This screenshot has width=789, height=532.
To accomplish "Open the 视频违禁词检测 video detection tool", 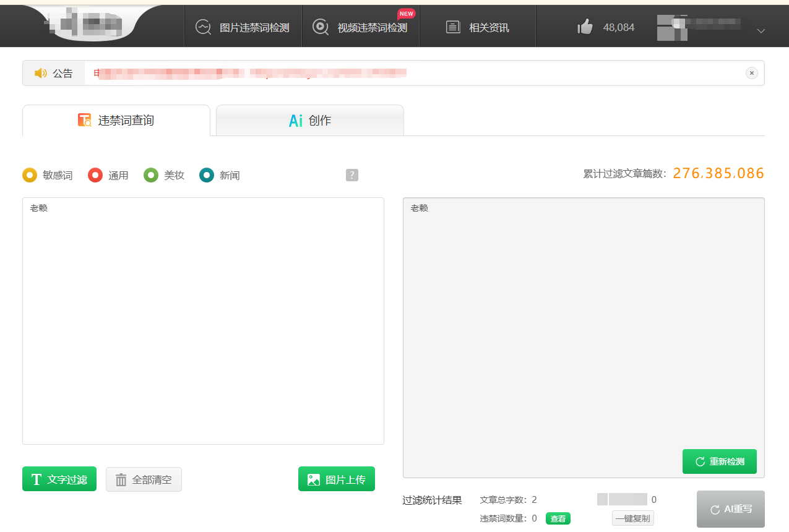I will coord(360,26).
